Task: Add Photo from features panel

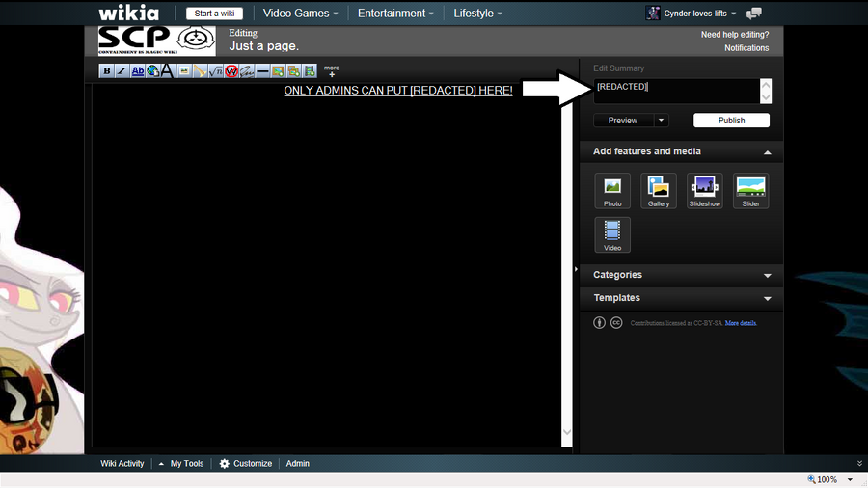Action: (612, 191)
